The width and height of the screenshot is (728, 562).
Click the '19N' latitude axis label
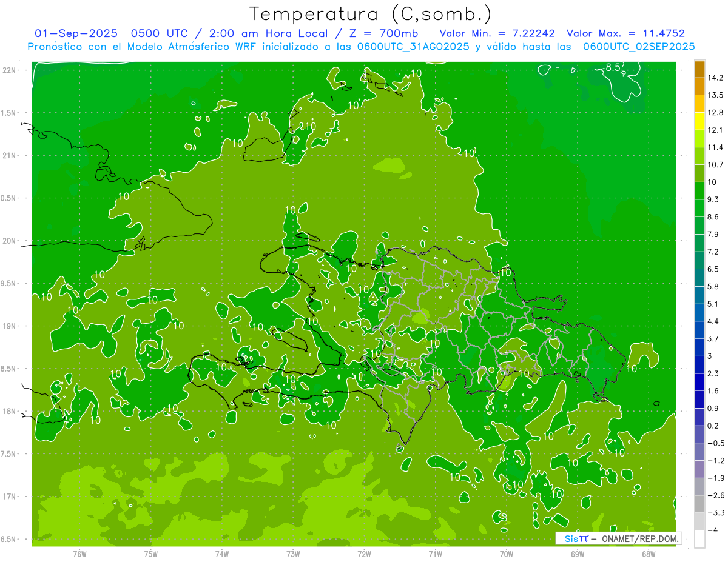pos(9,326)
